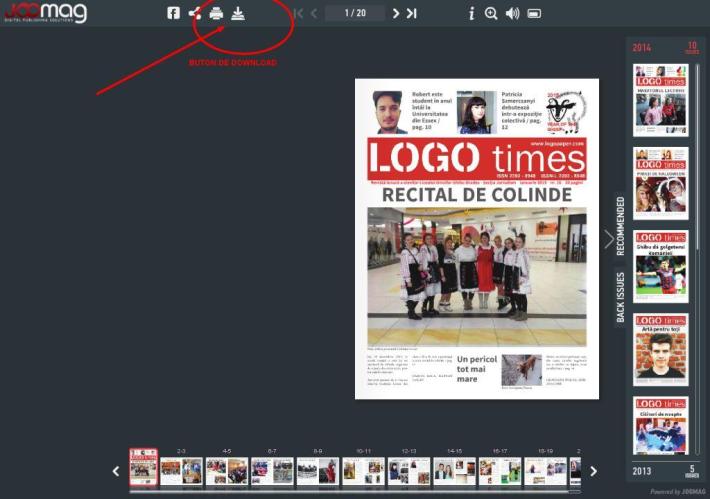Open pages 18-19 thumbnail
710x499 pixels.
pyautogui.click(x=546, y=471)
